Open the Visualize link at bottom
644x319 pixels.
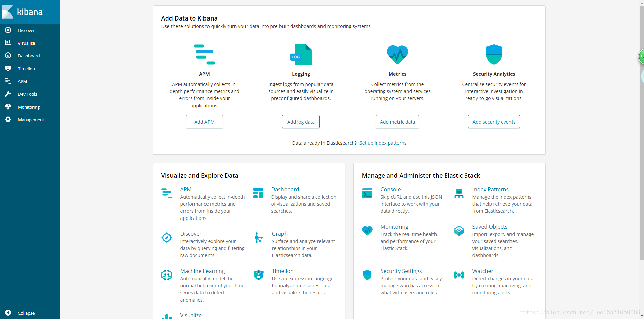[x=191, y=315]
